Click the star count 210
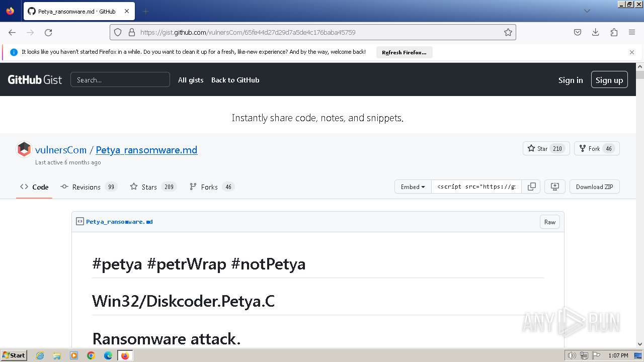 [557, 148]
